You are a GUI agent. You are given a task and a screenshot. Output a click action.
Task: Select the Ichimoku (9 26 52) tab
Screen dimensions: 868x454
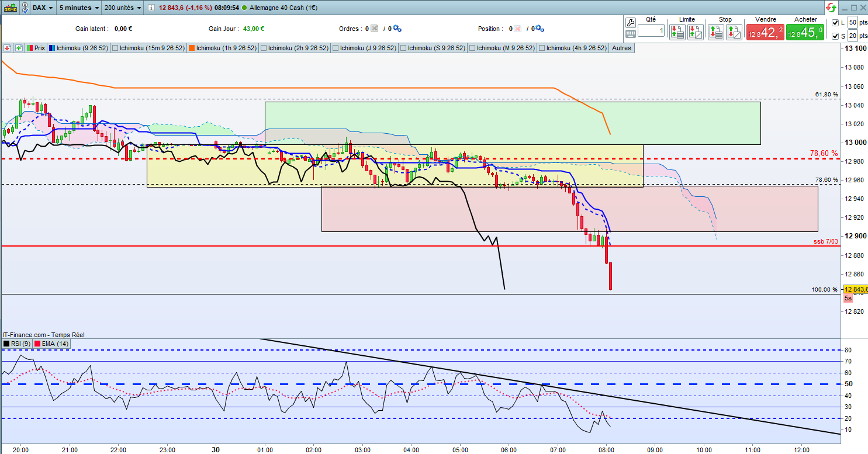[79, 48]
